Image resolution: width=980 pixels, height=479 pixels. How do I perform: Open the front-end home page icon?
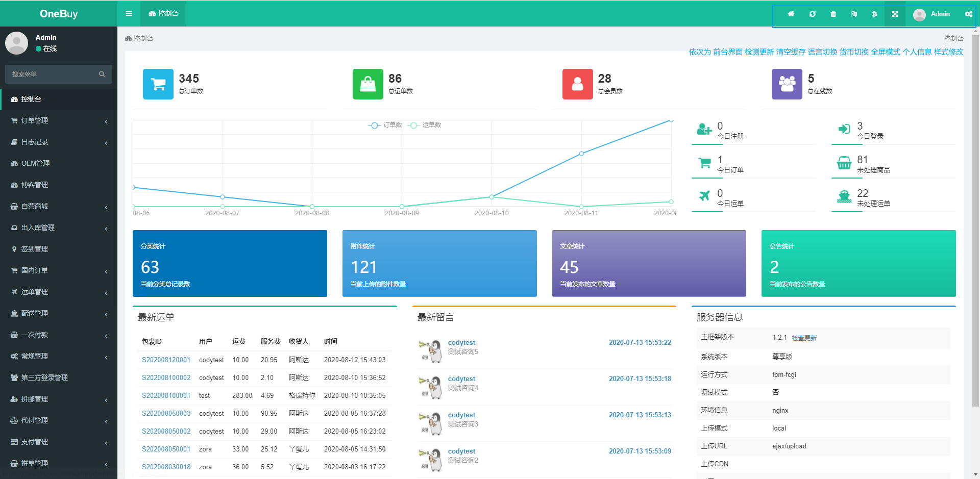(x=791, y=14)
